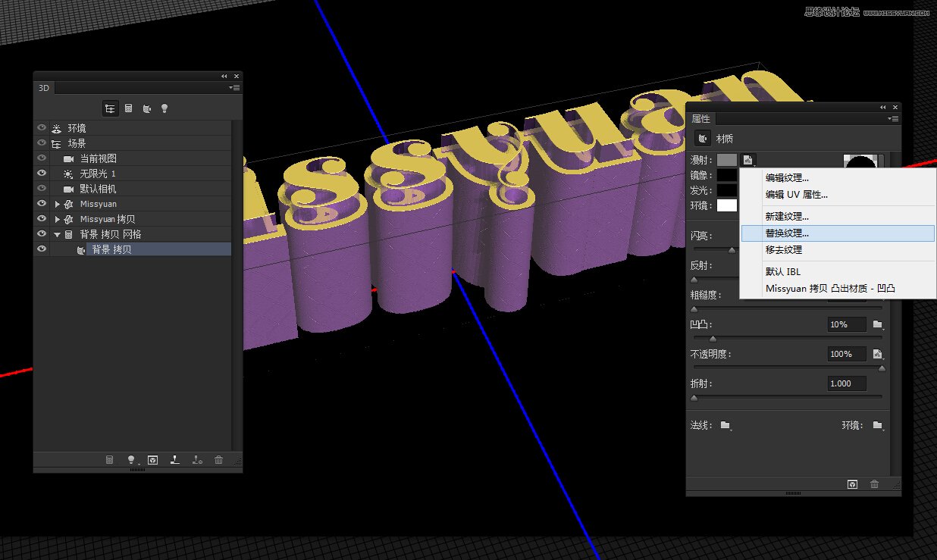This screenshot has width=937, height=560.
Task: Switch to the 3D panel tab
Action: [x=43, y=87]
